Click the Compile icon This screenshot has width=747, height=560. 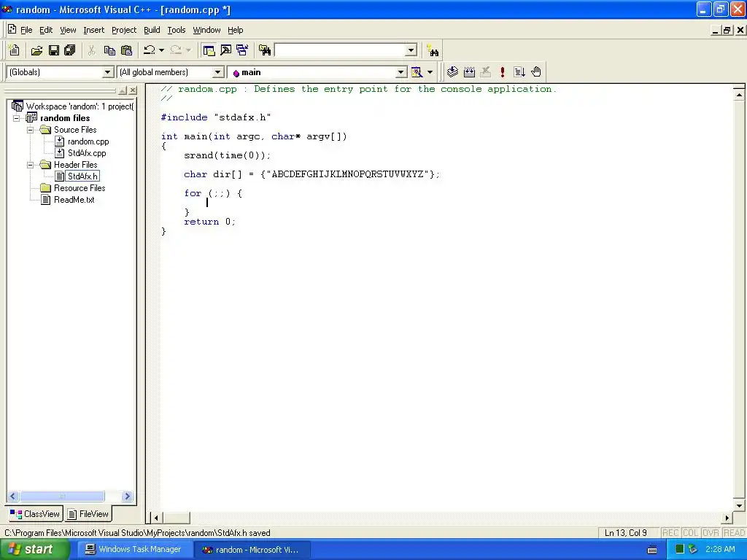452,72
